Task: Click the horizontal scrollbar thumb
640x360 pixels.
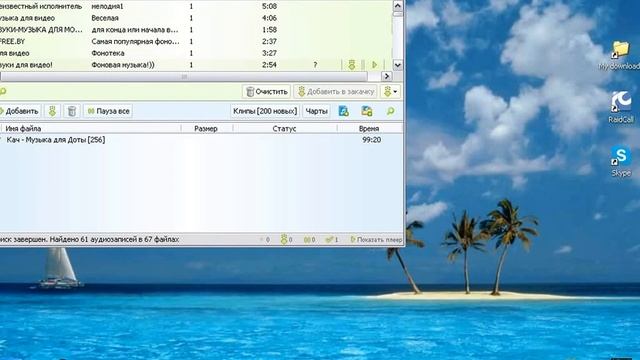Action: point(184,76)
